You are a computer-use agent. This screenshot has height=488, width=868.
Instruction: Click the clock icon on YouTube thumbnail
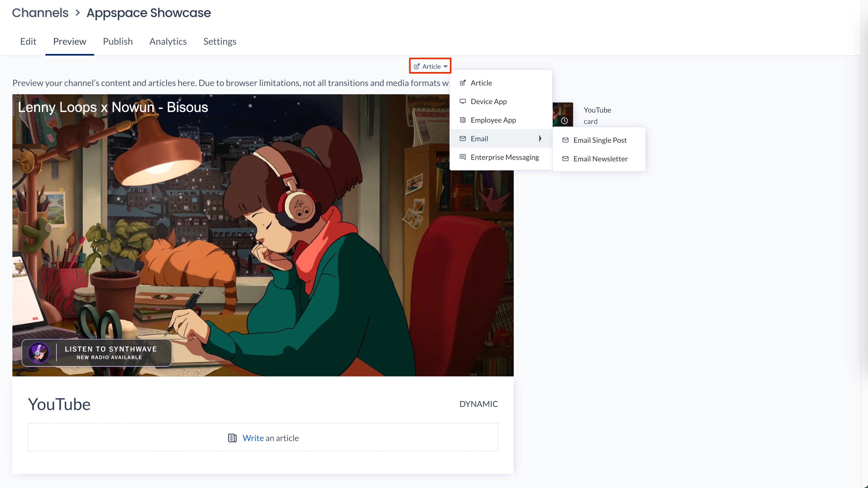point(564,121)
